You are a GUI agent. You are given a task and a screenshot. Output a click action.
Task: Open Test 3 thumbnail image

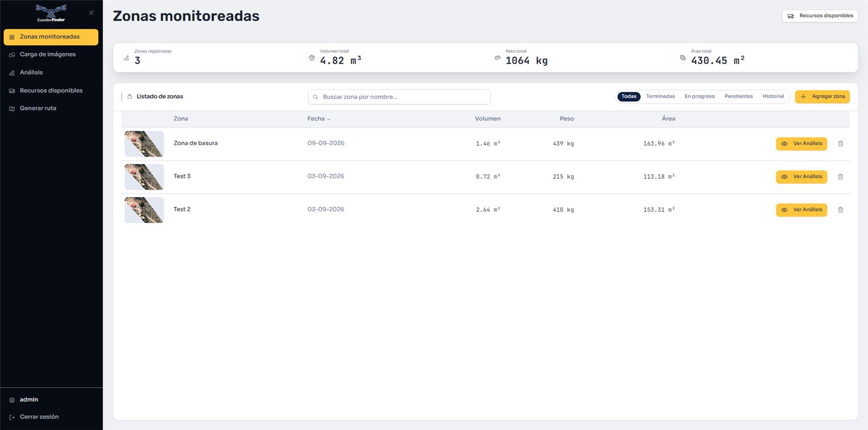(144, 177)
